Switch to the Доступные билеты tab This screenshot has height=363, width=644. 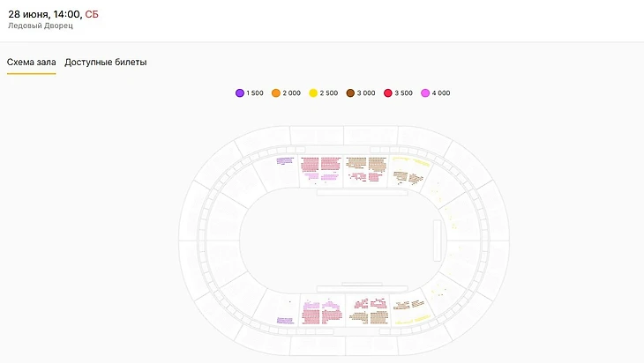click(x=106, y=63)
